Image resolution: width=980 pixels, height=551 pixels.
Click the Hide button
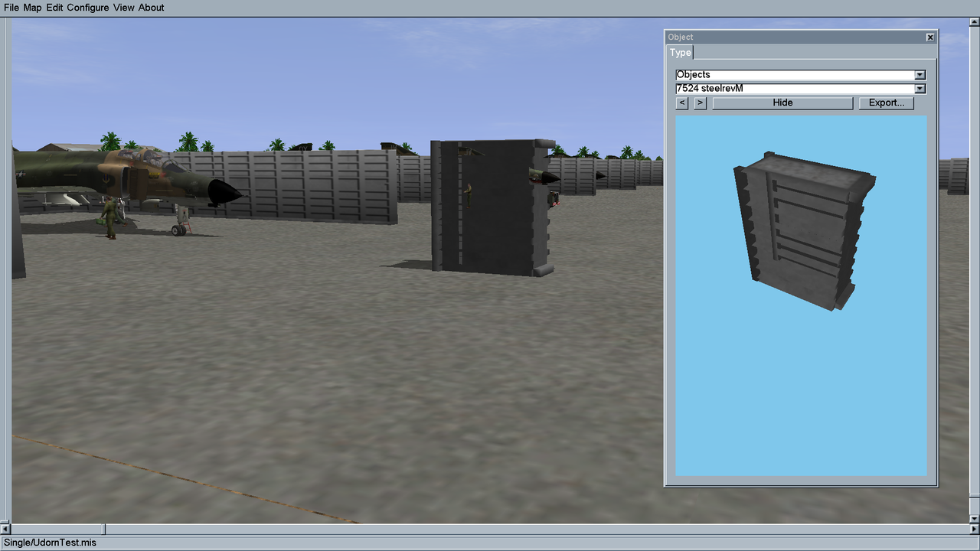click(782, 103)
